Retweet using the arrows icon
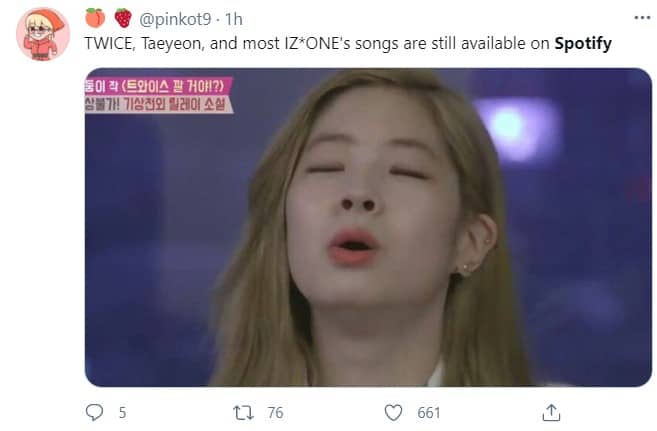Screen dimensions: 657x431 click(243, 413)
